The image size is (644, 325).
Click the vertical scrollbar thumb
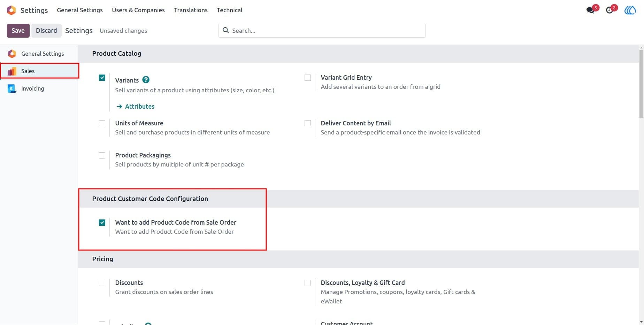[641, 84]
